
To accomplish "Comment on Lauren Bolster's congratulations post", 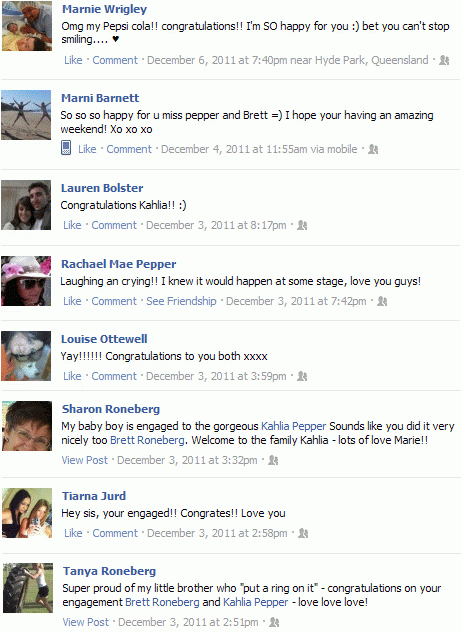I will [114, 225].
